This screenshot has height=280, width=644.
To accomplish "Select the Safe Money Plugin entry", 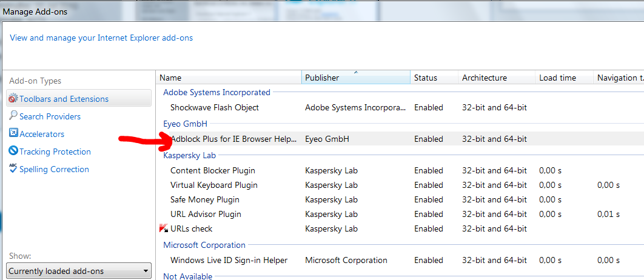I will pyautogui.click(x=204, y=199).
